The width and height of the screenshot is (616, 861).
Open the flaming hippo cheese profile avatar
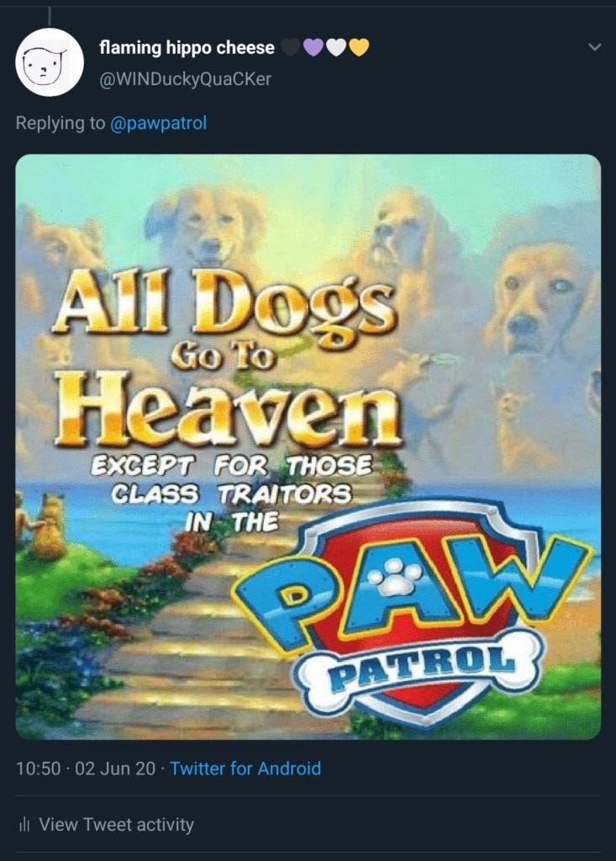[49, 62]
